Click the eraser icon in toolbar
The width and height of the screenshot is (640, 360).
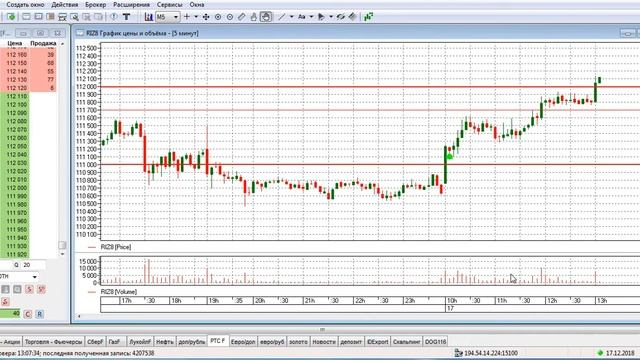point(353,17)
